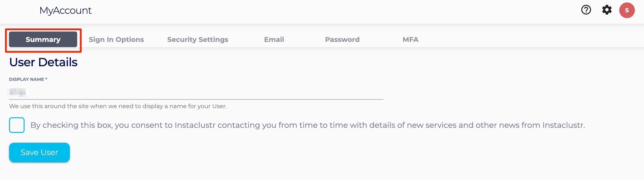Click the word Instaclustr ending the consent sentence
Image resolution: width=644 pixels, height=180 pixels.
[563, 125]
